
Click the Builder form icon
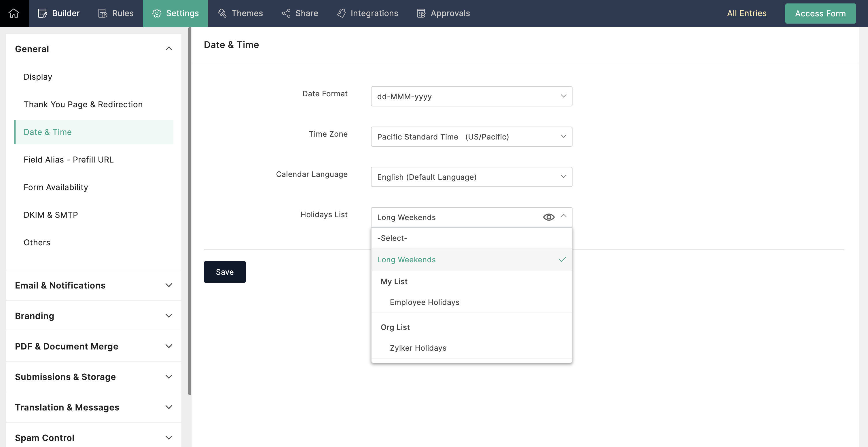tap(42, 13)
